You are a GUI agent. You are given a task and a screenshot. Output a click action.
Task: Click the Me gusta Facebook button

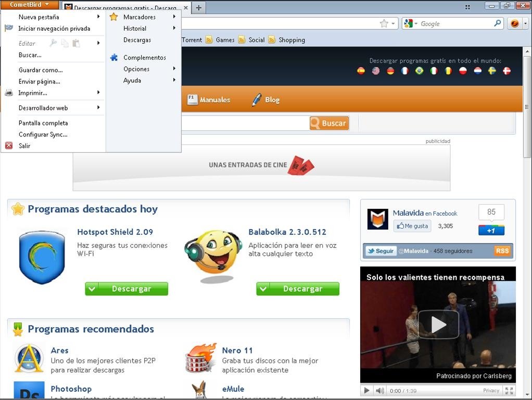point(412,226)
